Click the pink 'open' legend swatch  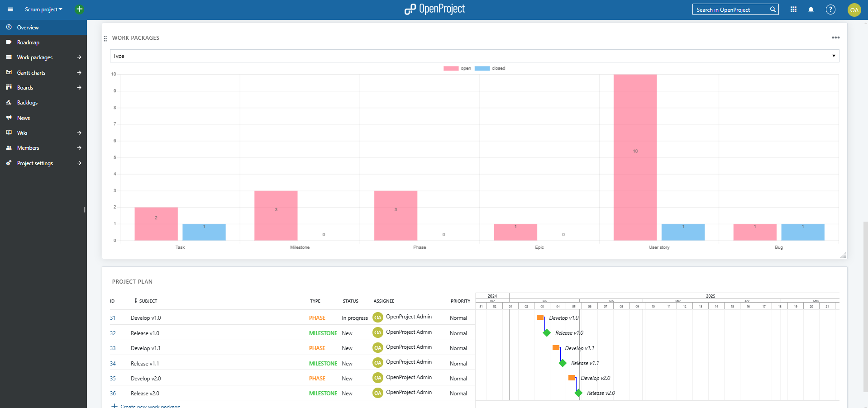451,68
